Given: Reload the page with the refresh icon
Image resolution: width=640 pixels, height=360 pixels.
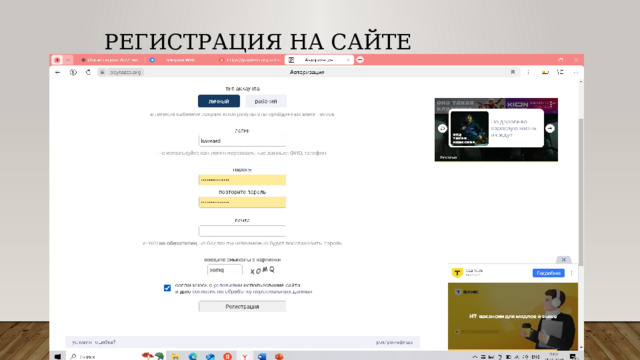Looking at the screenshot, I should coord(88,72).
